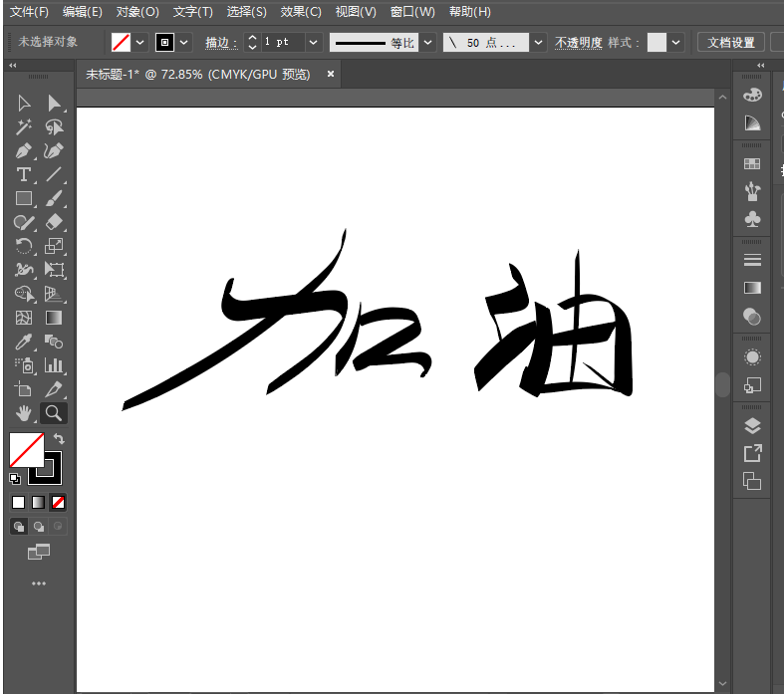Choose the Magic Wand tool
This screenshot has width=784, height=694.
[x=24, y=127]
